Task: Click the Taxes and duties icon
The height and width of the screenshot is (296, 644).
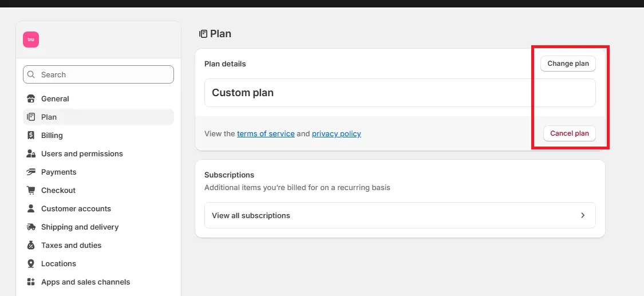Action: pos(31,245)
